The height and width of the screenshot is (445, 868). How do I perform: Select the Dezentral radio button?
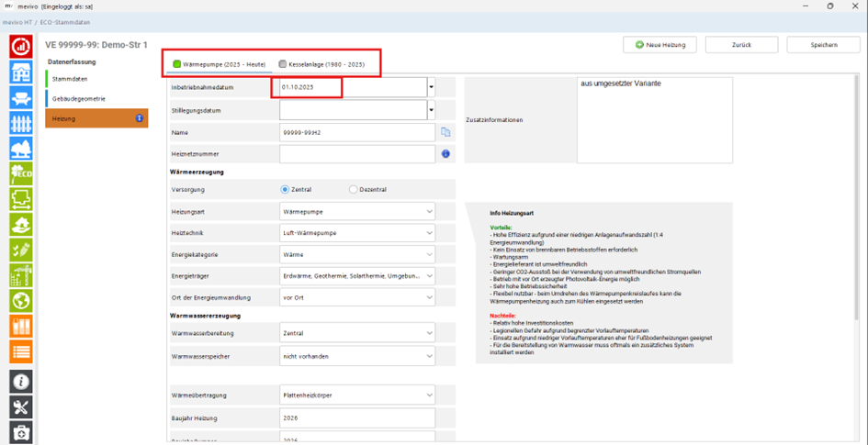coord(354,189)
